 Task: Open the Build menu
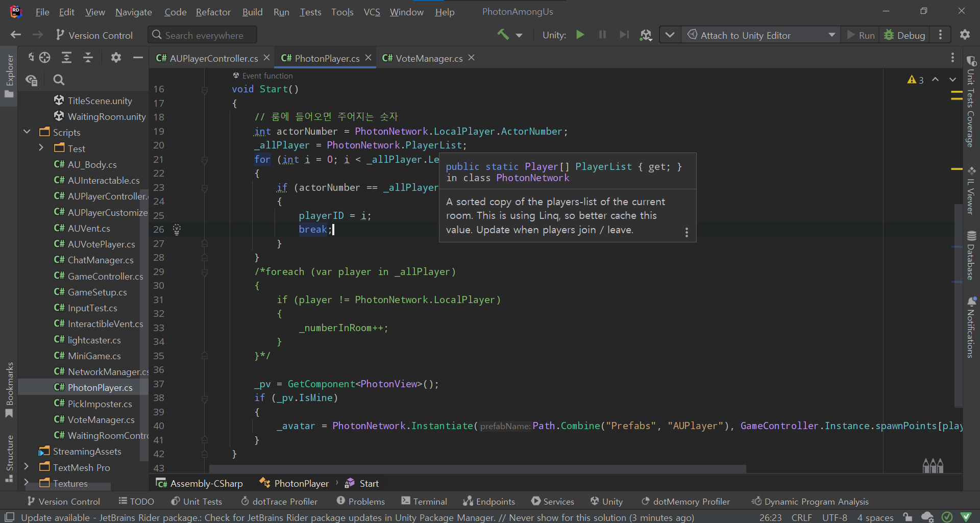[x=252, y=12]
